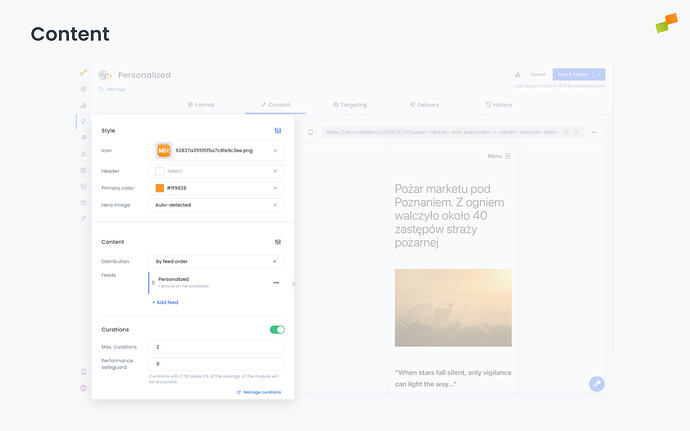
Task: Open Content section settings icon
Action: pos(277,242)
